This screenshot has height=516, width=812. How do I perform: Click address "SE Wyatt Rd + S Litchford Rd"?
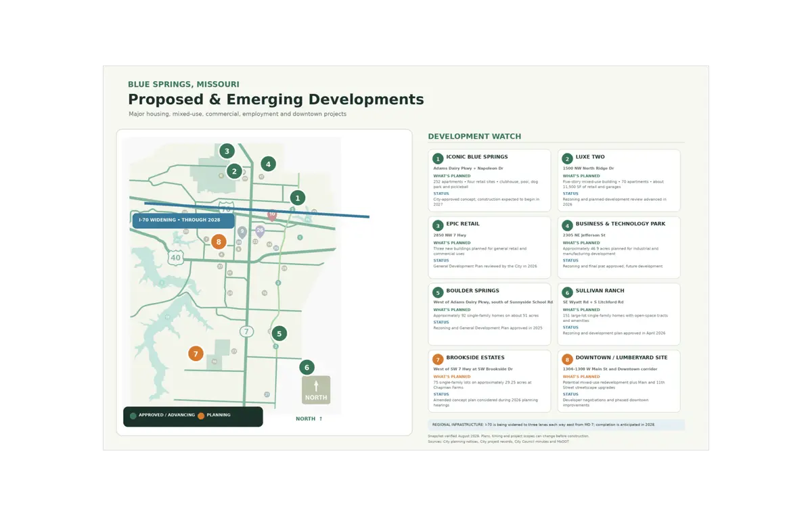tap(593, 302)
